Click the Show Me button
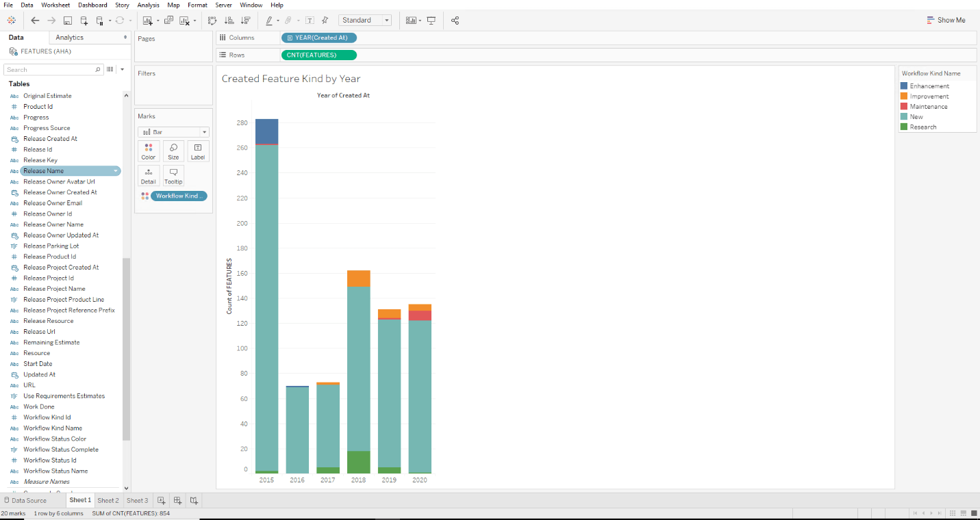The height and width of the screenshot is (520, 980). click(x=946, y=20)
